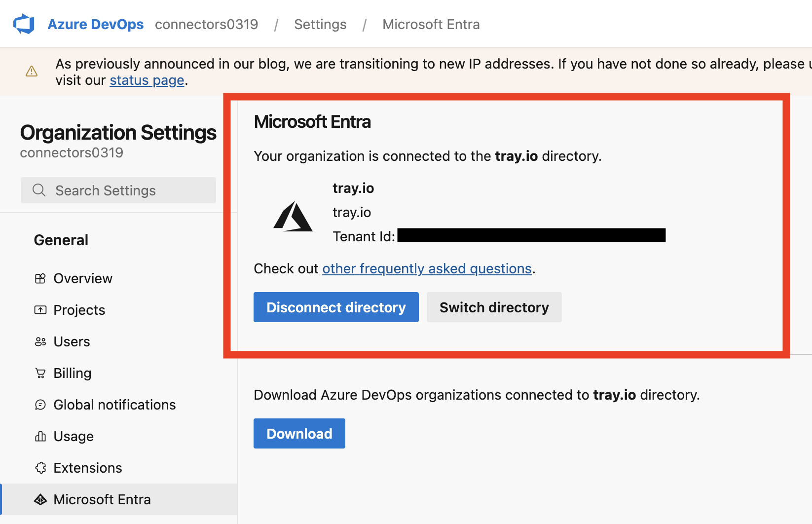Open Global notifications via its bubble icon
The width and height of the screenshot is (812, 524).
click(40, 405)
